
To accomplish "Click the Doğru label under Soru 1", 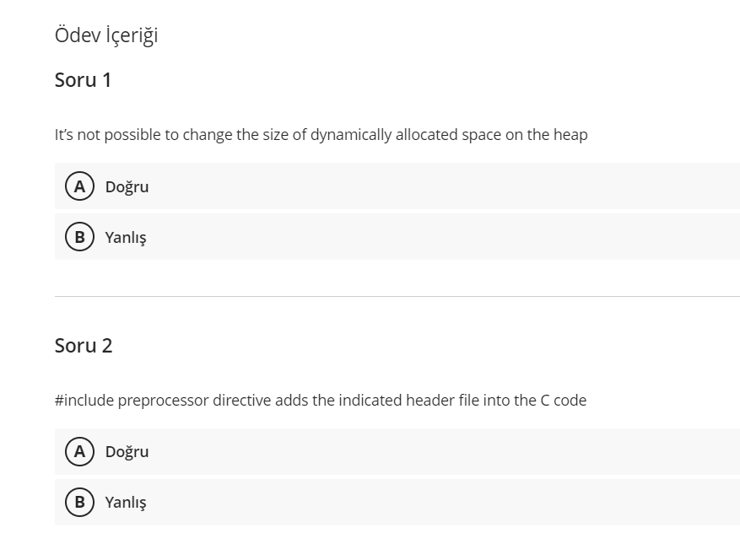I will [127, 186].
